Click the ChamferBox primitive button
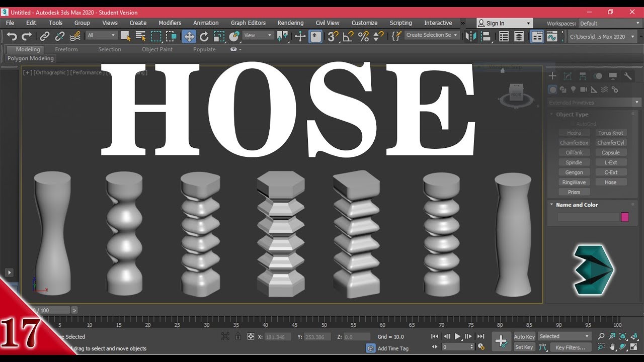The height and width of the screenshot is (362, 644). (574, 143)
